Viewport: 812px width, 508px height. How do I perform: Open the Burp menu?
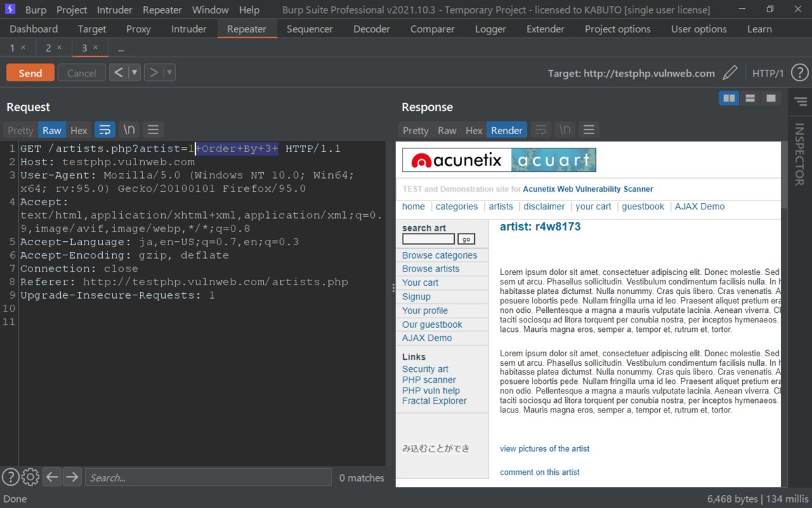(36, 9)
